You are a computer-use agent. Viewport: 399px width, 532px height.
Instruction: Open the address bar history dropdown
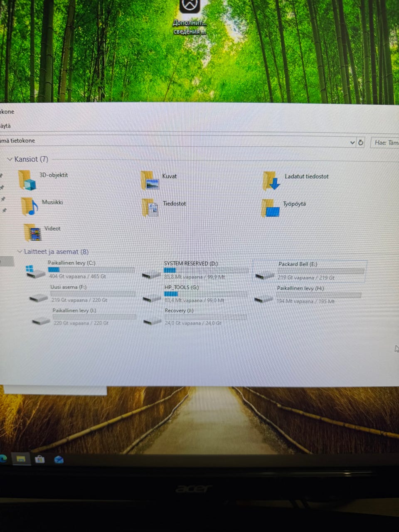352,143
